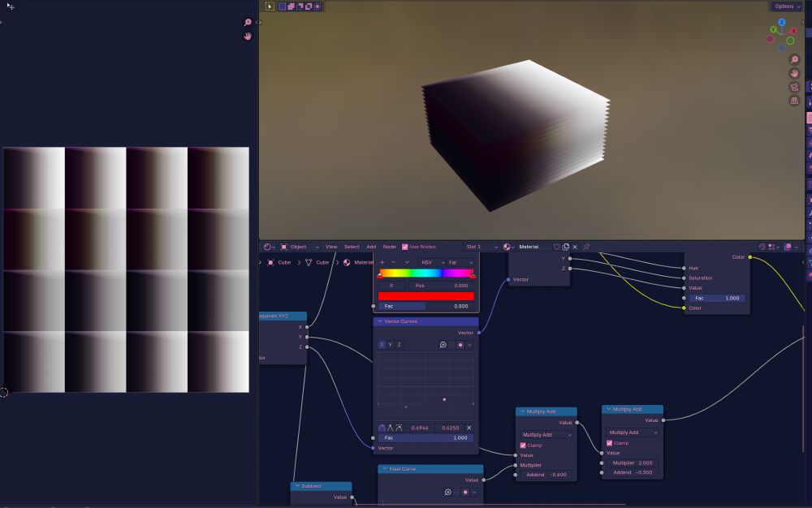This screenshot has height=508, width=812.
Task: Collapse the Float Curve node
Action: (385, 469)
